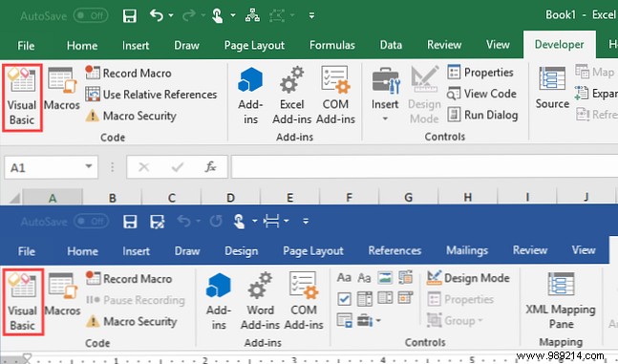Image resolution: width=618 pixels, height=364 pixels.
Task: Open Word Add-ins dialog
Action: point(260,302)
